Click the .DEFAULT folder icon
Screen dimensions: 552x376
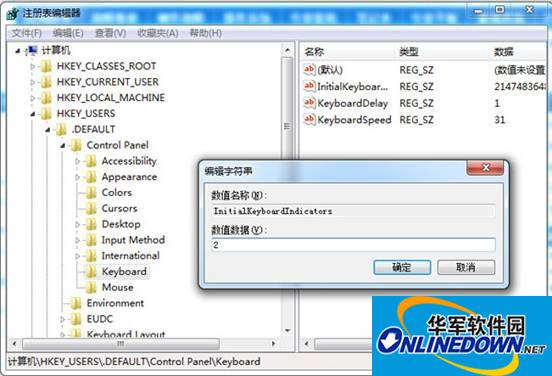(61, 130)
